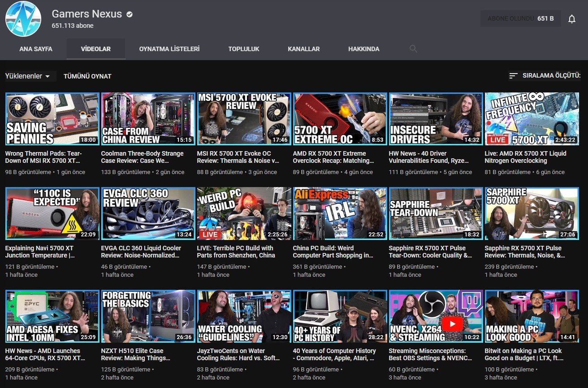Open the SIRALAMA ÖLÇÜTÜ sort menu
Image resolution: width=588 pixels, height=388 pixels.
tap(545, 76)
